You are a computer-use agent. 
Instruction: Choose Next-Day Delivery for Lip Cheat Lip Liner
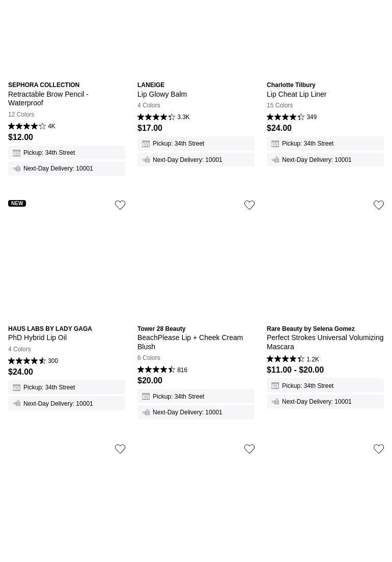coord(317,160)
